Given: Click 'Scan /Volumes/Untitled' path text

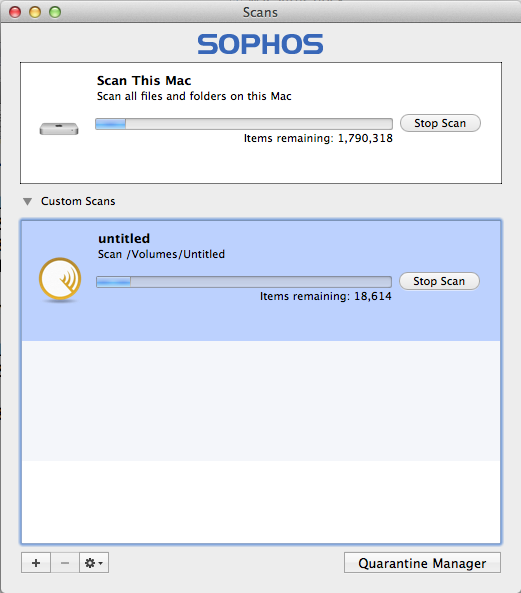Looking at the screenshot, I should tap(161, 254).
